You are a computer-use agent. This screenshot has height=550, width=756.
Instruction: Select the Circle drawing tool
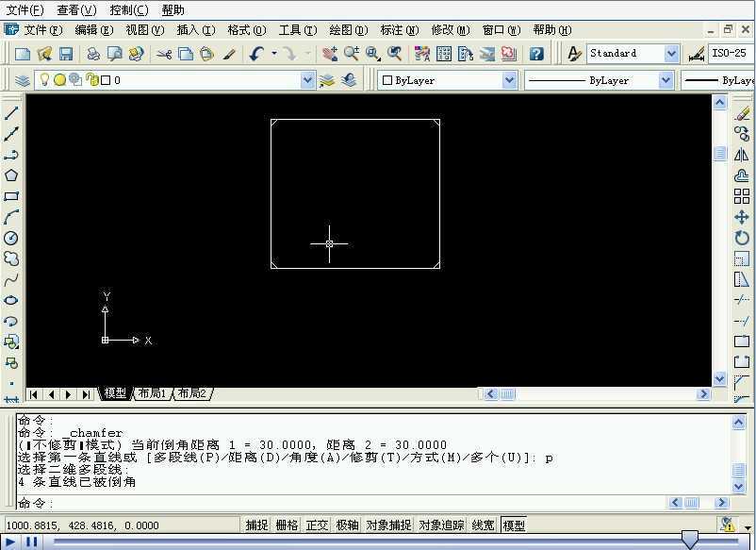[x=11, y=238]
